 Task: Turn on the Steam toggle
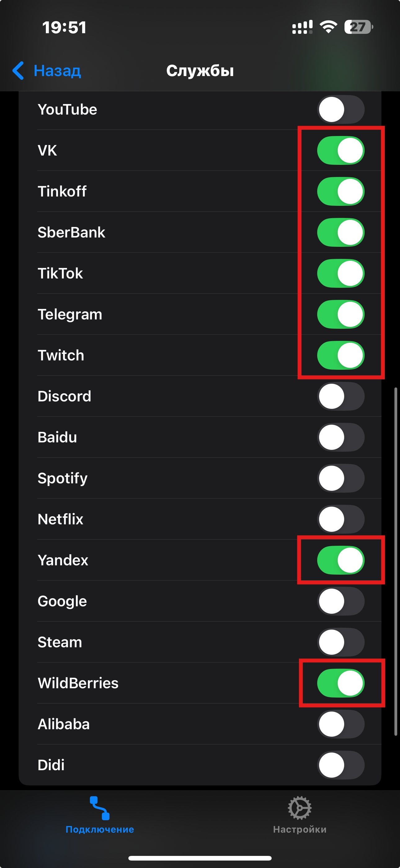341,642
